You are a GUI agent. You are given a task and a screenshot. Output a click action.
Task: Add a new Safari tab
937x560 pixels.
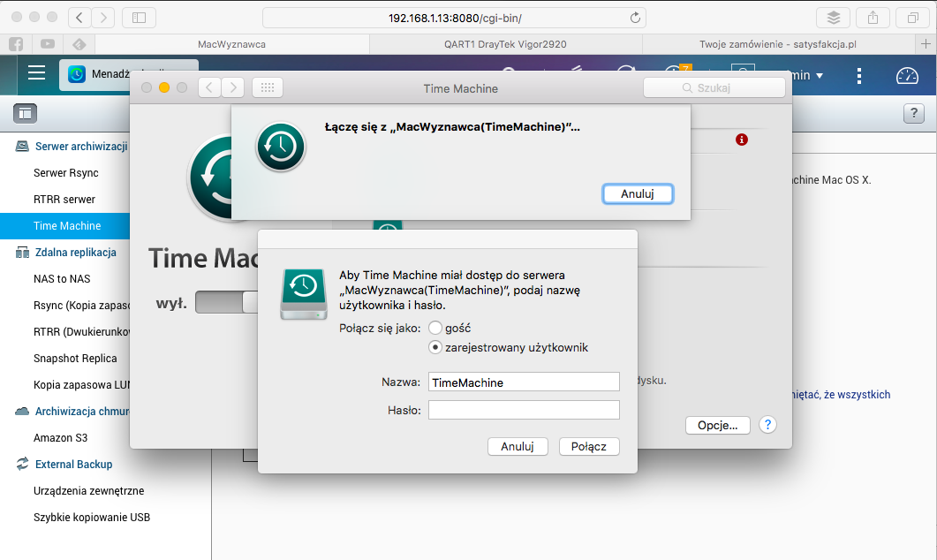[x=926, y=43]
